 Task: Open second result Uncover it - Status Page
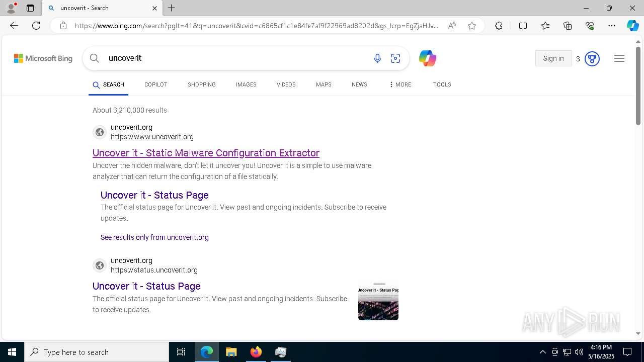(x=146, y=286)
